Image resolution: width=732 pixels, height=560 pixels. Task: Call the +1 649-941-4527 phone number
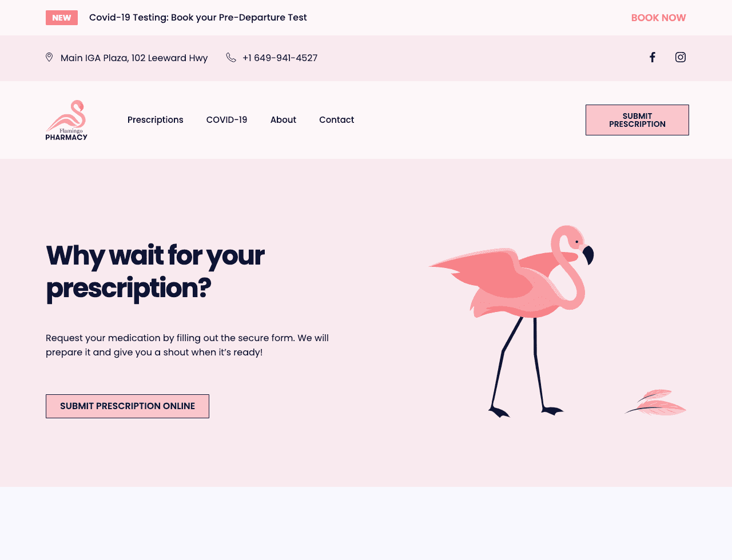tap(280, 58)
